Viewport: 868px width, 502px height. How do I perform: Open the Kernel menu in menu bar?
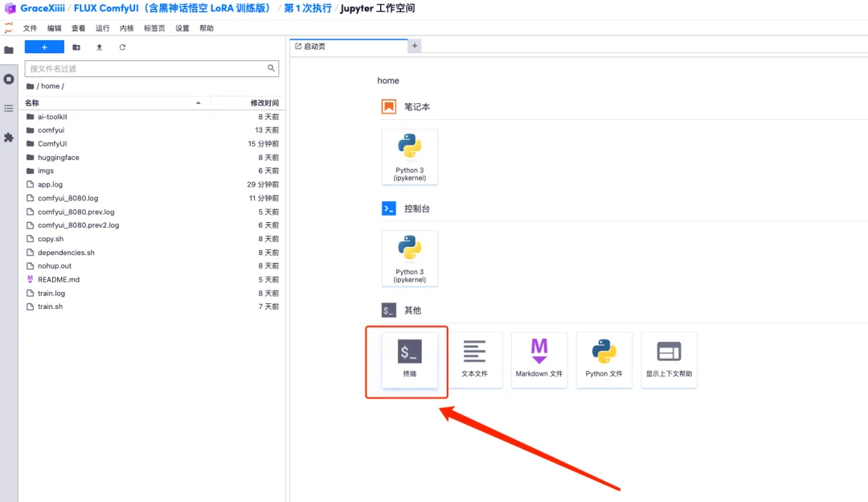127,28
